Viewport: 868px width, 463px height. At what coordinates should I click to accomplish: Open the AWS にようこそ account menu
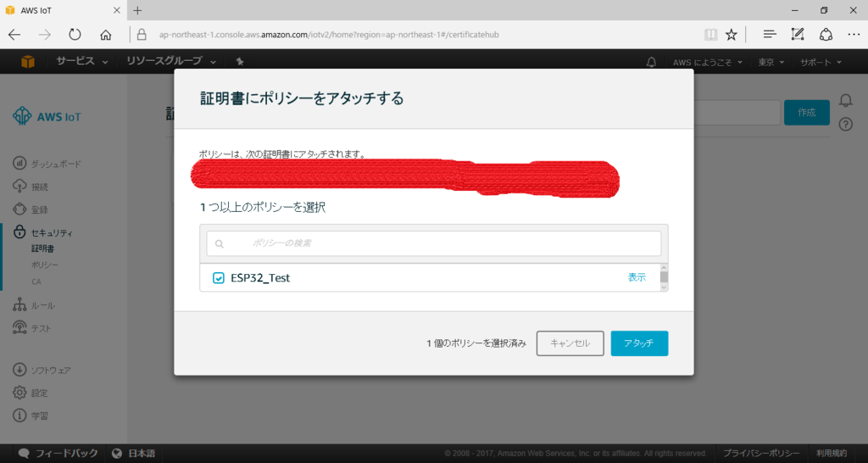(x=708, y=62)
